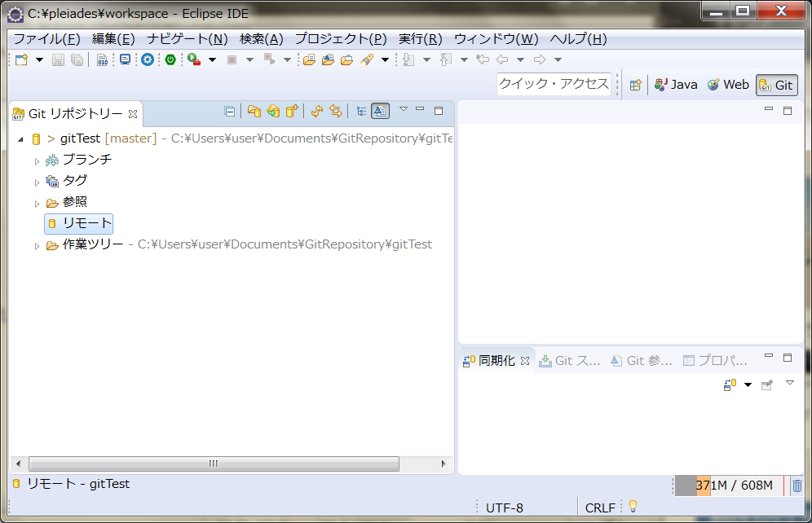Open the プロジェクト(P) menu
The height and width of the screenshot is (523, 812).
341,39
